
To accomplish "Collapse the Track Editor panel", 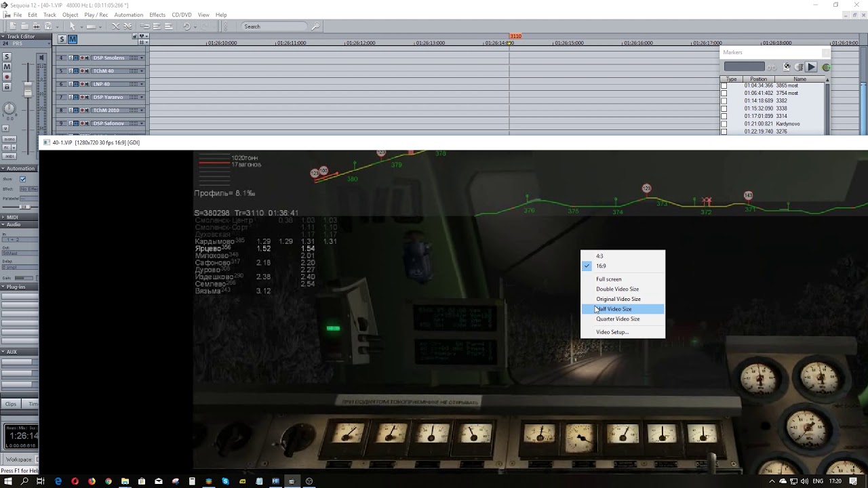I will (x=3, y=37).
